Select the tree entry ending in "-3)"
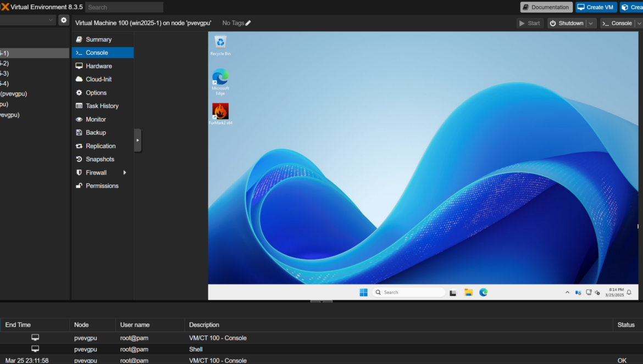The width and height of the screenshot is (643, 364). tap(35, 74)
